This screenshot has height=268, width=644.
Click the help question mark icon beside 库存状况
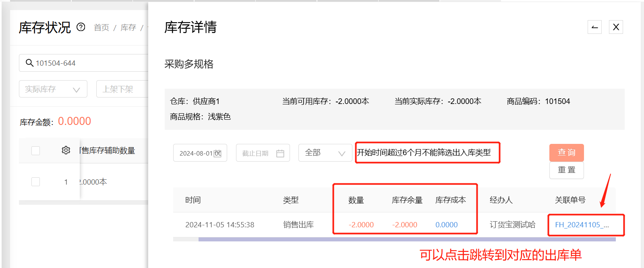[81, 27]
